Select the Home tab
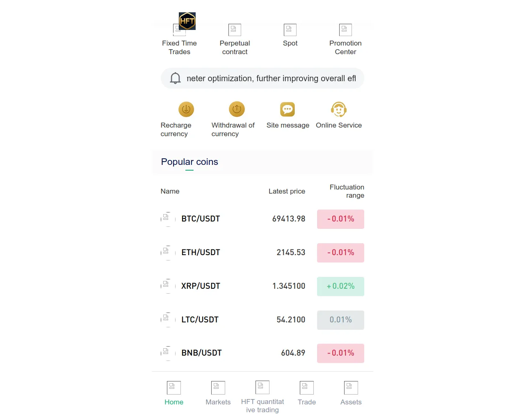This screenshot has width=525, height=420. point(174,393)
